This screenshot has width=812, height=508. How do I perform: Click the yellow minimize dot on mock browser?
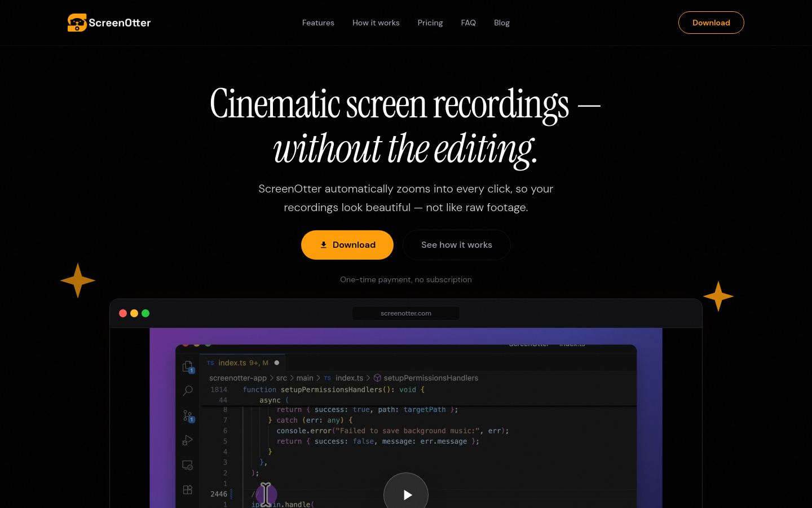tap(134, 313)
